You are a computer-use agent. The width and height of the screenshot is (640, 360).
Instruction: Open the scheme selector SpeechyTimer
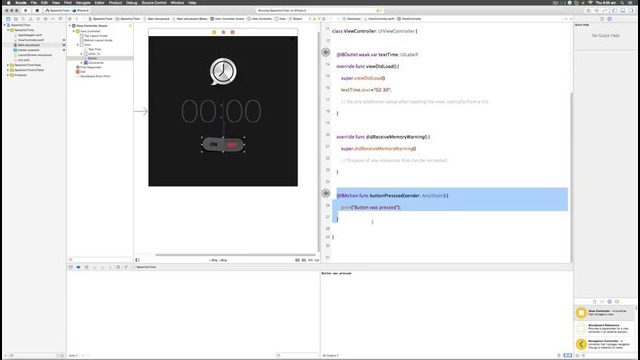pyautogui.click(x=57, y=10)
